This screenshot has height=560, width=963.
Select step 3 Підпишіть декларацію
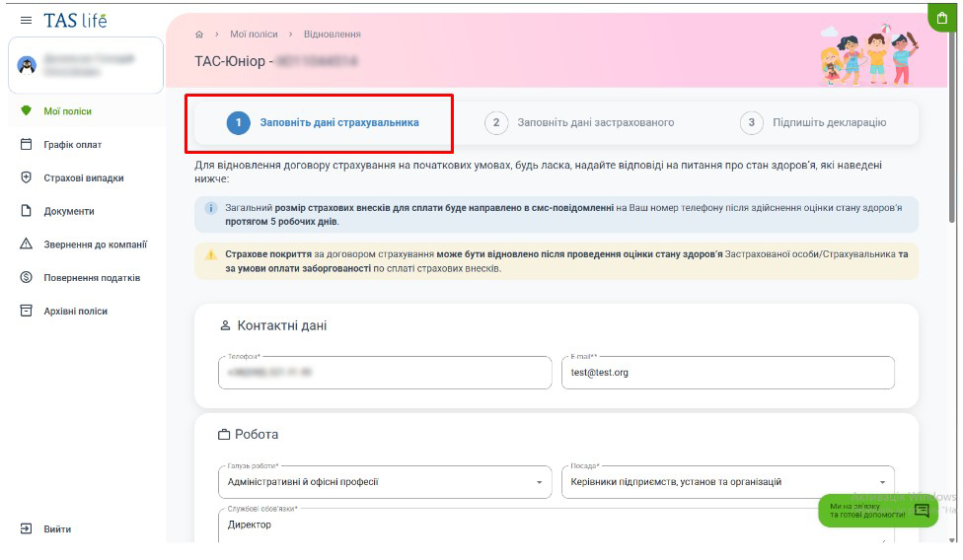point(813,122)
